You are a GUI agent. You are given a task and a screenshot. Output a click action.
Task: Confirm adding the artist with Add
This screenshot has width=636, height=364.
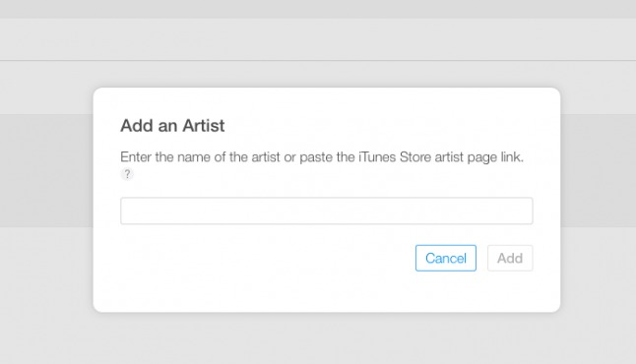click(510, 258)
